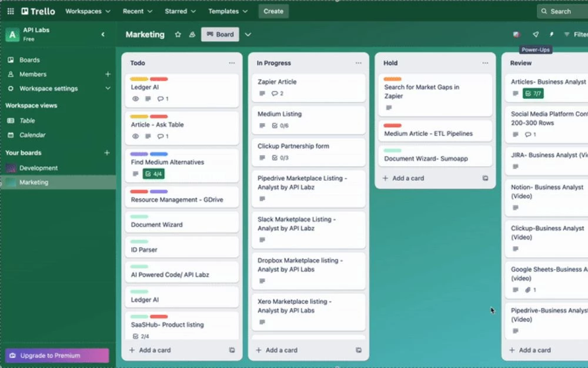Click the Create button
588x368 pixels.
coord(273,11)
